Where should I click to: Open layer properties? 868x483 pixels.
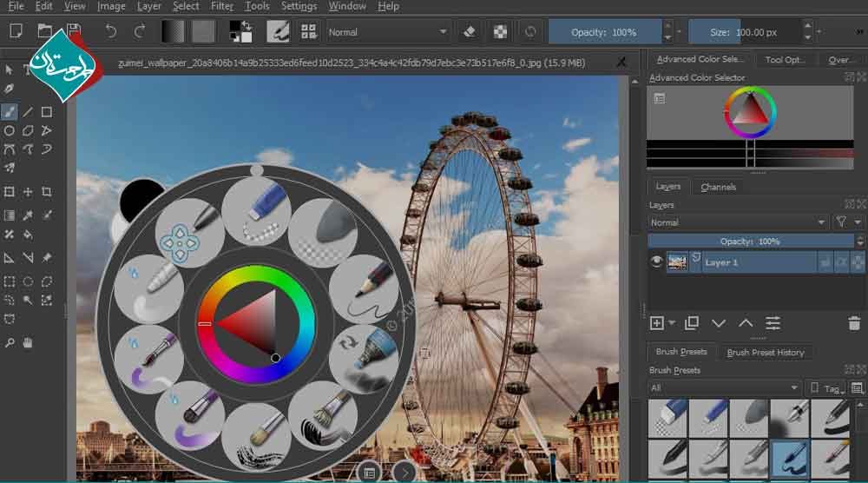(773, 323)
